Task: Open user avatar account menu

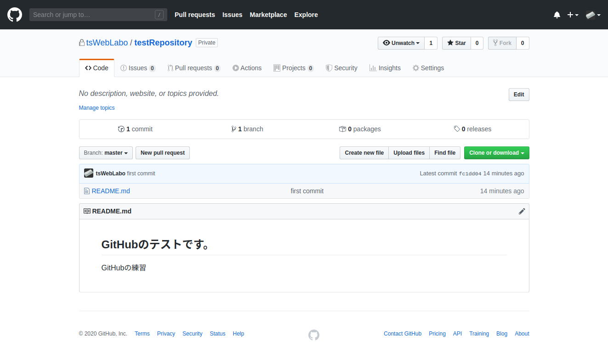Action: [x=593, y=15]
